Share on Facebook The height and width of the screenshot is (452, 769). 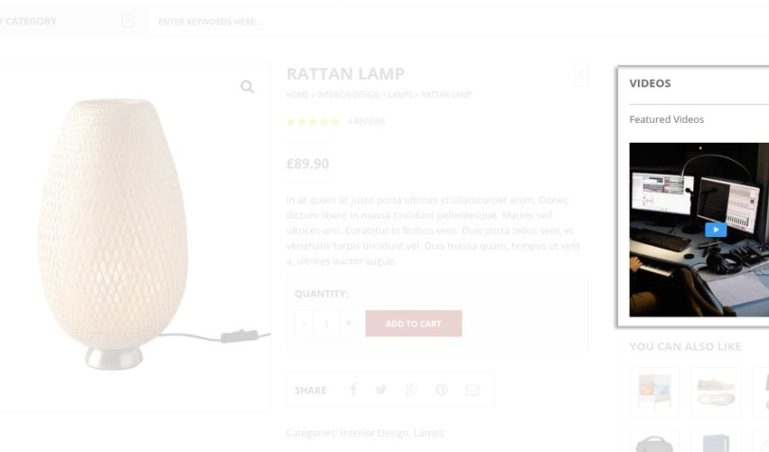pos(353,390)
